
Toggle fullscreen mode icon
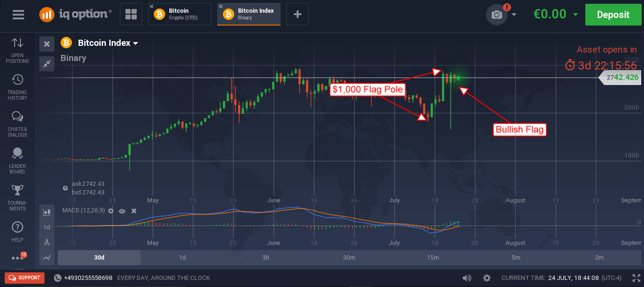click(636, 278)
